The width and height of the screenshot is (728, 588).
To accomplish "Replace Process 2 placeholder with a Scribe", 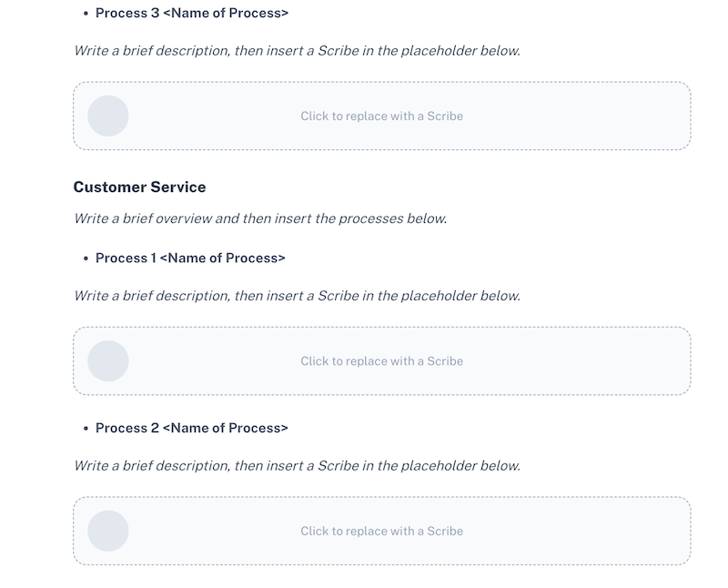I will 381,531.
